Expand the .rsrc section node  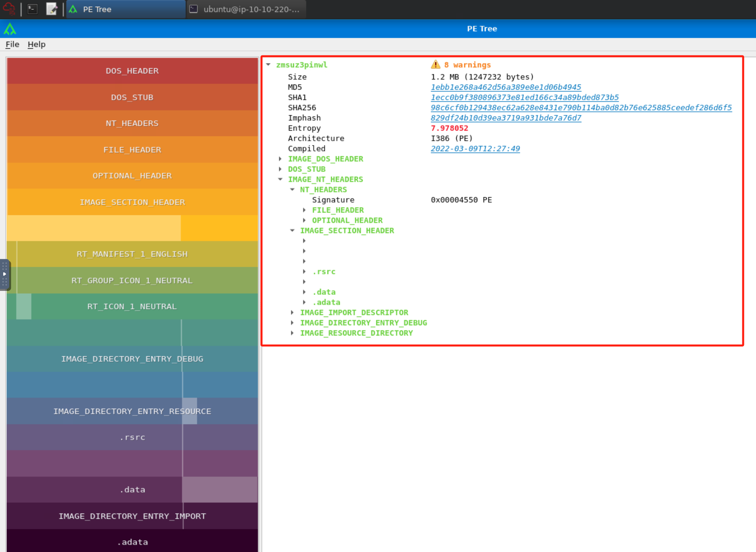click(304, 272)
